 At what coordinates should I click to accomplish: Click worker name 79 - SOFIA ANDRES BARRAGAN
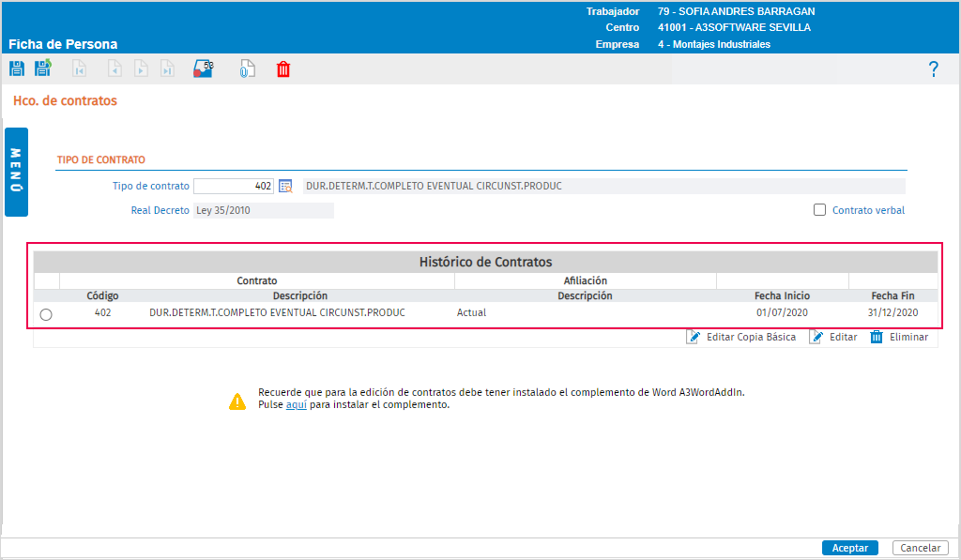click(x=736, y=11)
